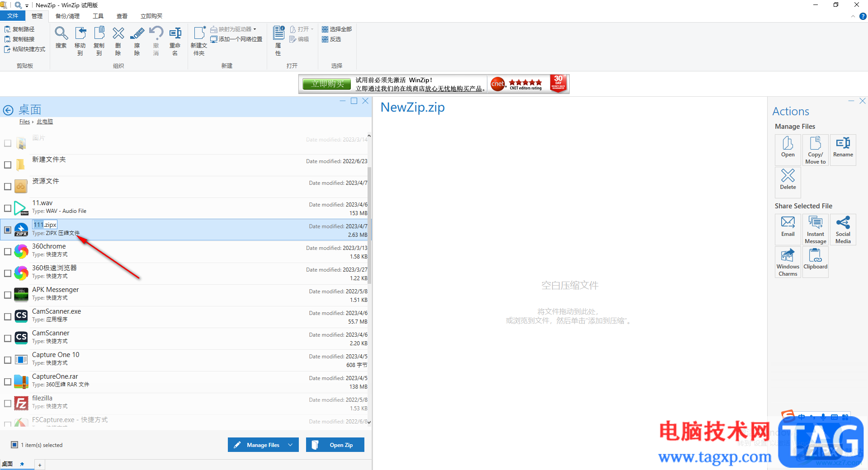The image size is (868, 470).
Task: Open the File (文件) tab
Action: pos(13,16)
